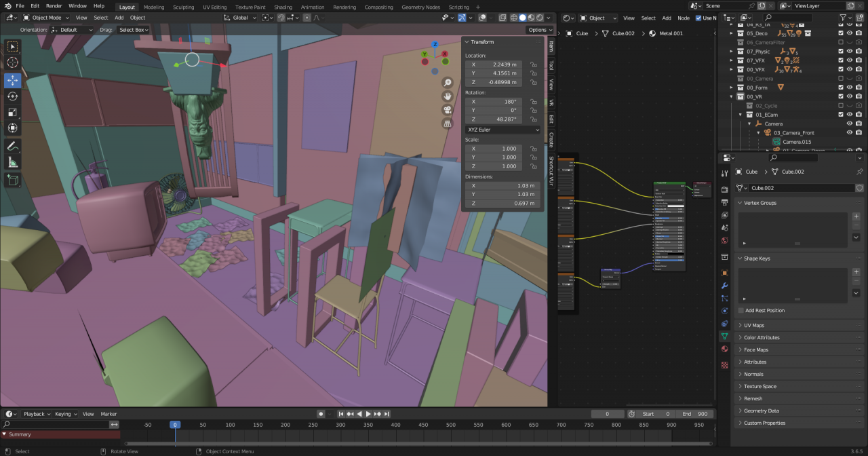Open the Object Mode dropdown
Viewport: 868px width, 456px height.
46,18
